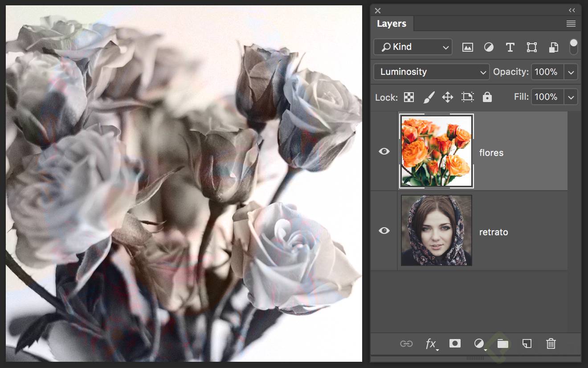Select the retrato layer thumbnail
Screen dimensions: 588x368
click(x=437, y=230)
